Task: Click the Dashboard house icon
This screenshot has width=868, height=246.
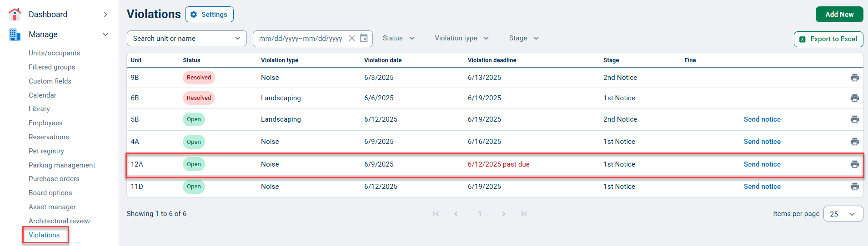Action: tap(15, 14)
